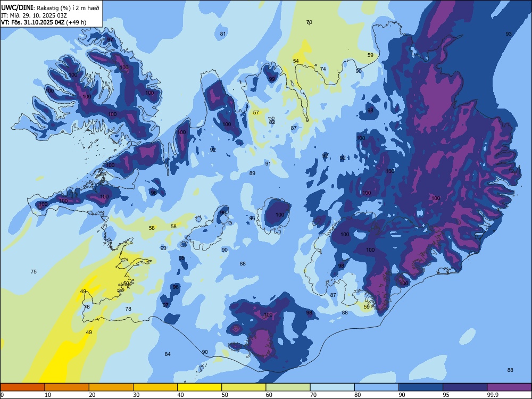Click the UWC/DINI map title text
Image resolution: width=532 pixels, height=399 pixels.
click(x=50, y=8)
